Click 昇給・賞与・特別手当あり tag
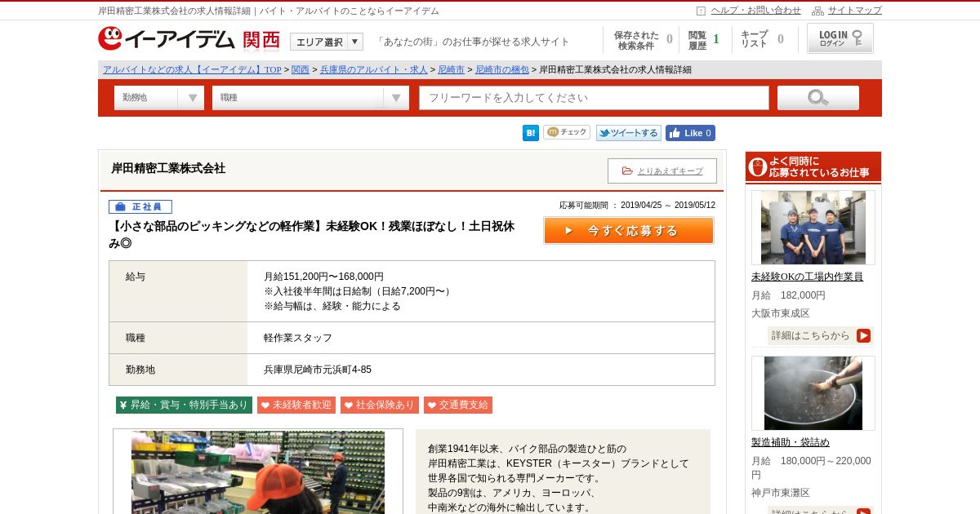Image resolution: width=980 pixels, height=514 pixels. pyautogui.click(x=184, y=405)
